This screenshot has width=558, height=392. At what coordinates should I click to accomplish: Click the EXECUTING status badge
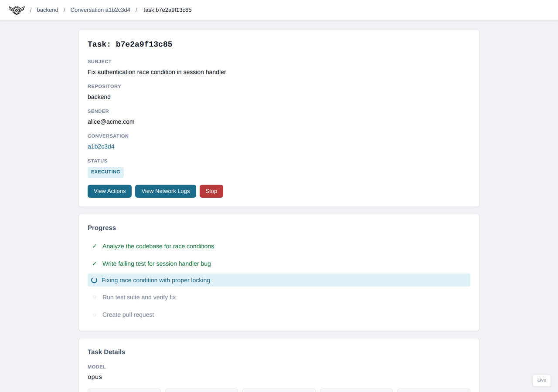click(105, 172)
